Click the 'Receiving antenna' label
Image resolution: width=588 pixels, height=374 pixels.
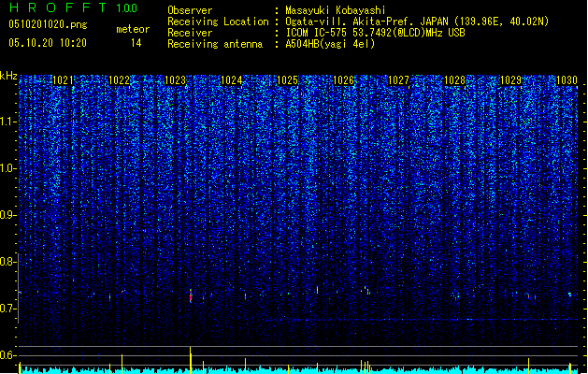pyautogui.click(x=215, y=44)
